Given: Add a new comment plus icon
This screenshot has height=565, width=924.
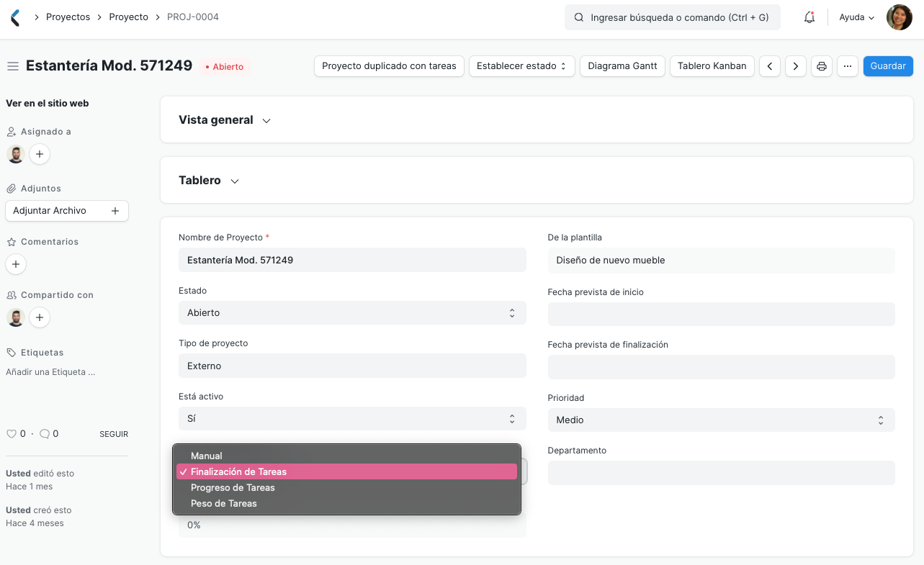Looking at the screenshot, I should point(16,264).
